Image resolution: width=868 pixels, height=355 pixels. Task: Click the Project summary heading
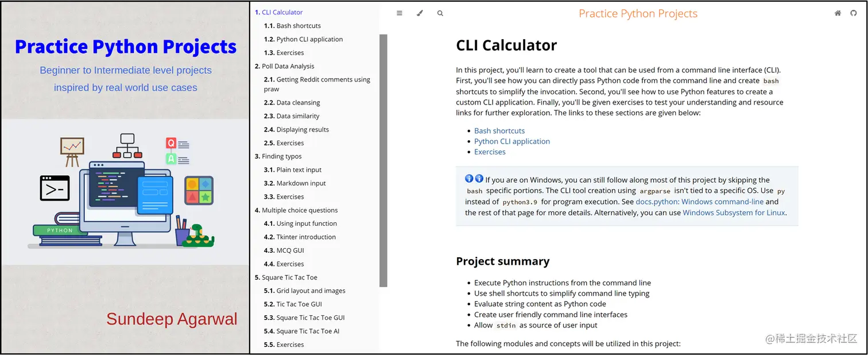tap(503, 261)
